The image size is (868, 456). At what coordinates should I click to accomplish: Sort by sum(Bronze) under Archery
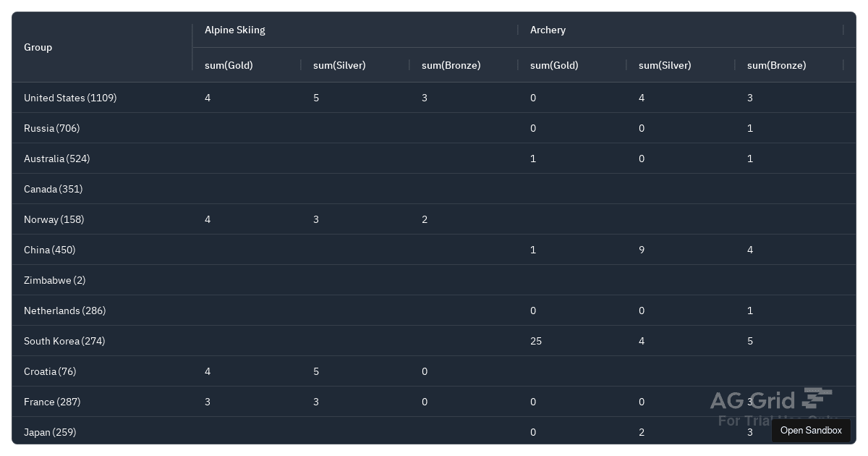[789, 65]
